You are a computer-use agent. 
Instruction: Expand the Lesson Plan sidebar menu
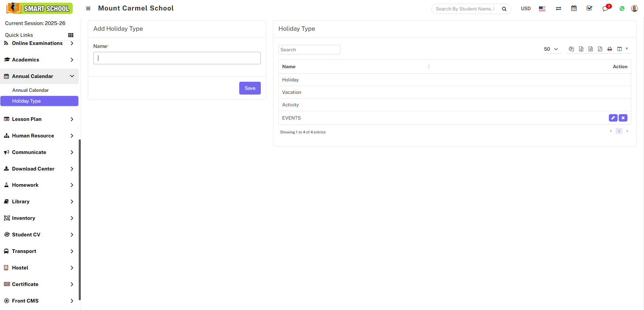pos(39,119)
